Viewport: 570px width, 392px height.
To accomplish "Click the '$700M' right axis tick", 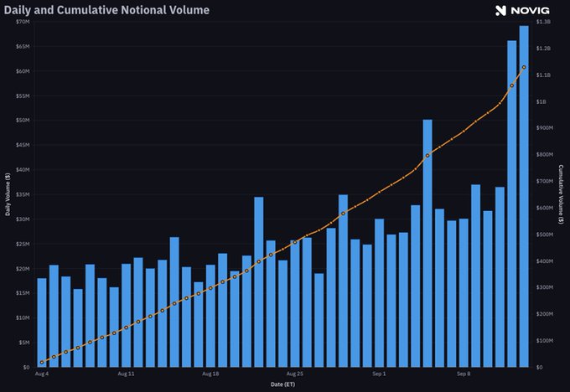I will point(545,181).
